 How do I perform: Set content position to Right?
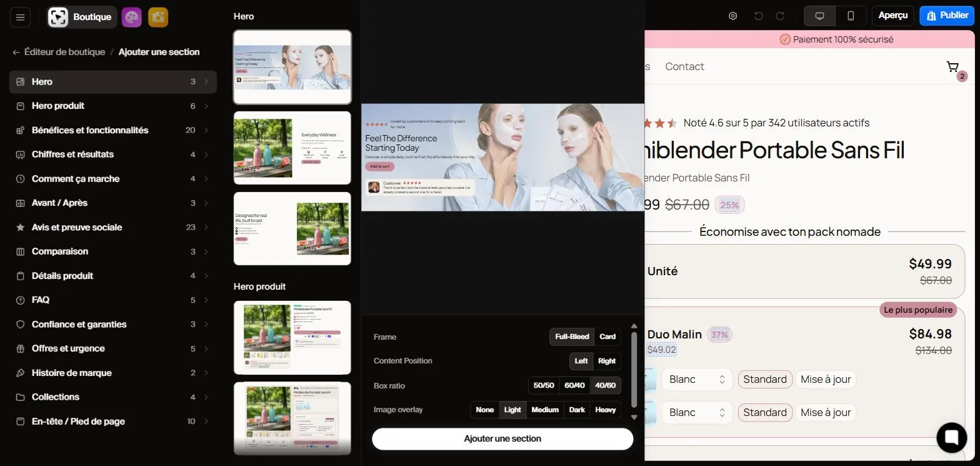tap(607, 361)
